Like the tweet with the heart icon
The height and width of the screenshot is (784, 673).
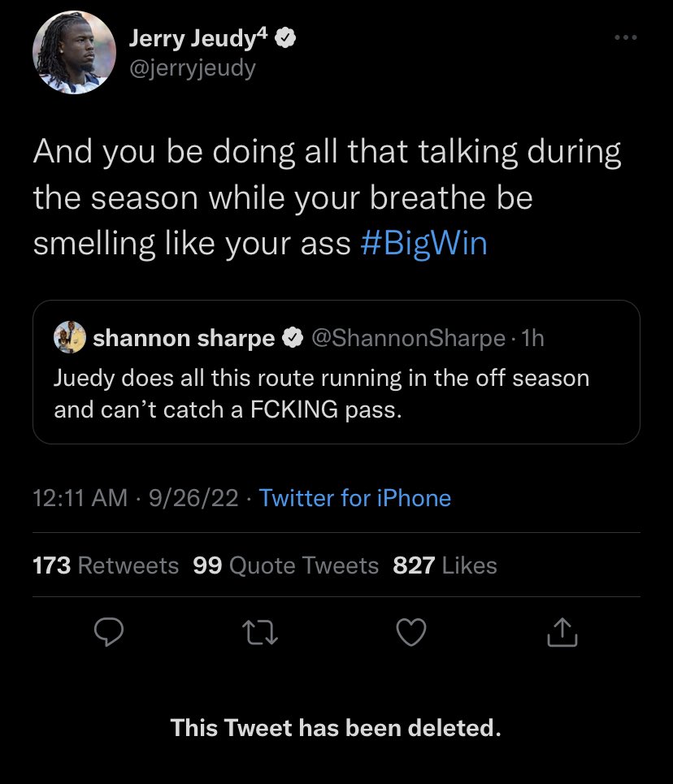tap(412, 632)
